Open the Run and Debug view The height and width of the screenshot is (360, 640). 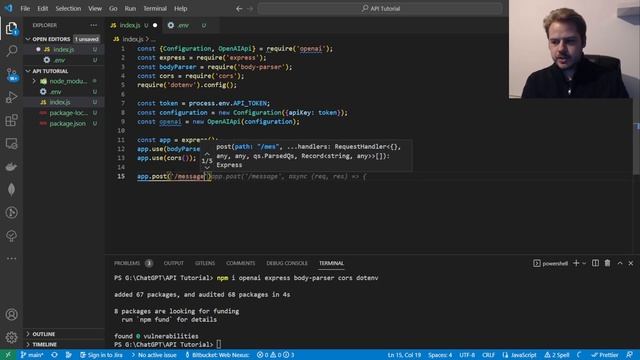pos(11,97)
